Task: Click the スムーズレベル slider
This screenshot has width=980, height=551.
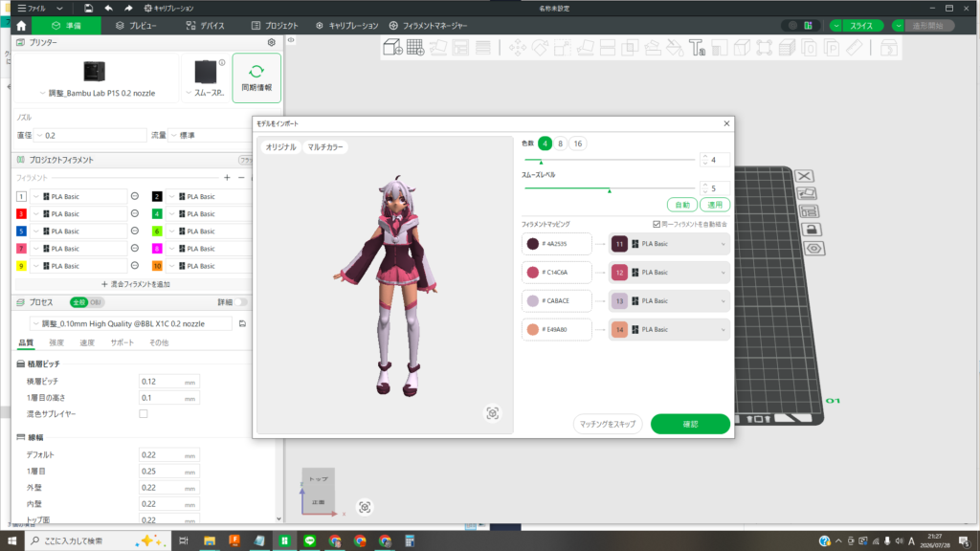Action: 610,188
